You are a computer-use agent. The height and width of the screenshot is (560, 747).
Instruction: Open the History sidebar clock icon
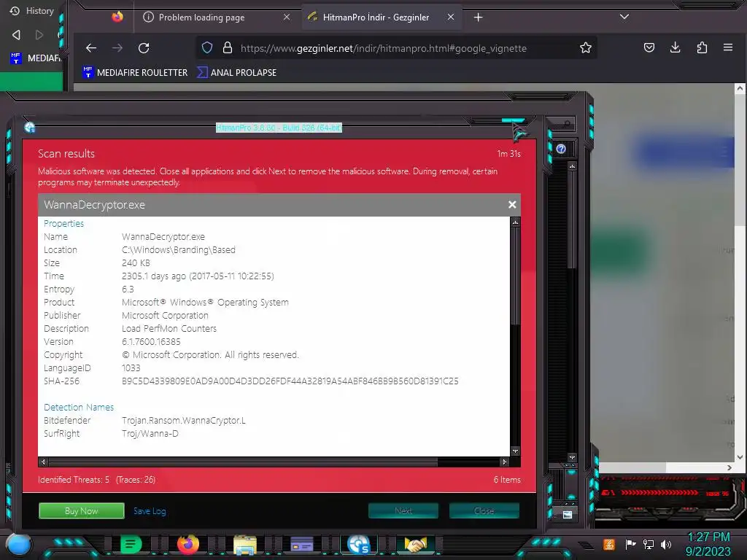pyautogui.click(x=15, y=10)
